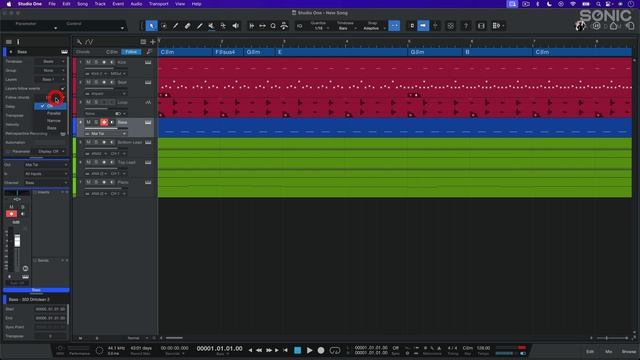The image size is (640, 360).
Task: Activate the Listen speaker tool
Action: tap(236, 26)
